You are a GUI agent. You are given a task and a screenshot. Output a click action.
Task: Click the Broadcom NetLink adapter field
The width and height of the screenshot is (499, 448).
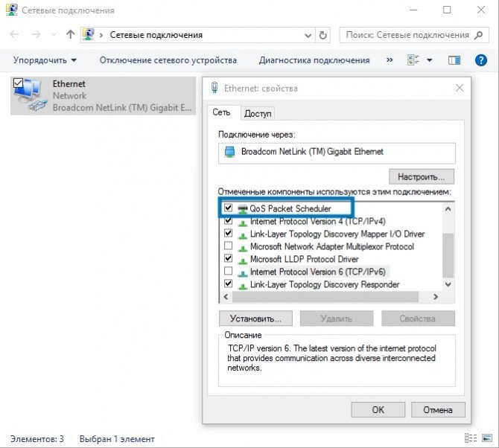click(x=337, y=153)
